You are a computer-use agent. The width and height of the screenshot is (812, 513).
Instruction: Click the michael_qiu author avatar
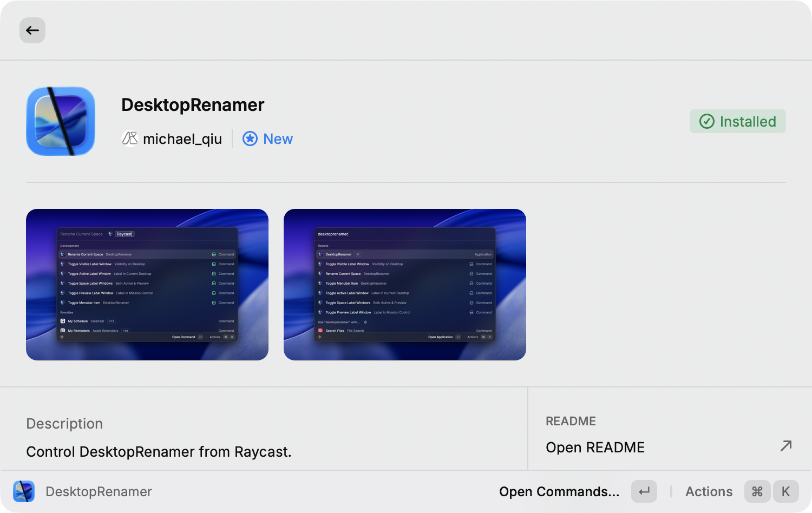click(x=130, y=139)
